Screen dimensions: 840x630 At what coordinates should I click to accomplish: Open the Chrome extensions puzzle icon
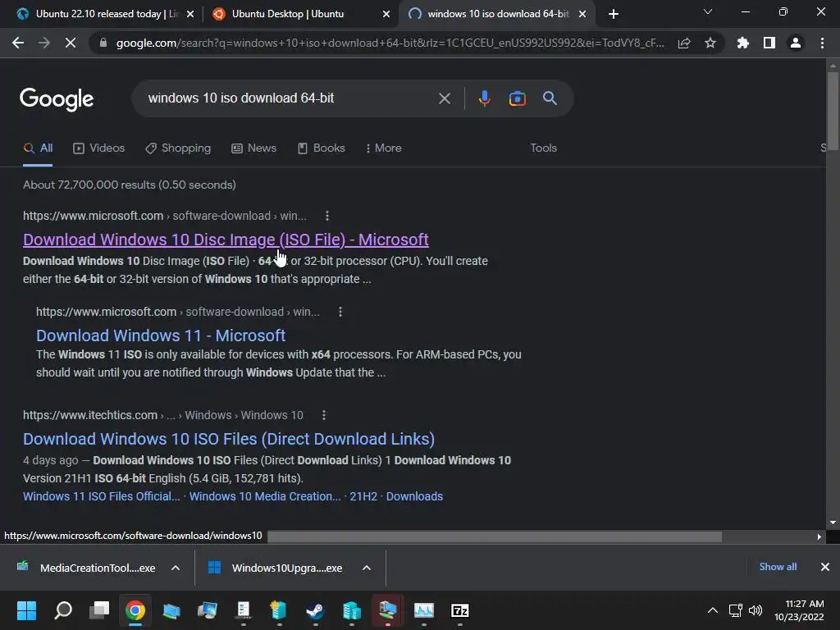pos(742,43)
